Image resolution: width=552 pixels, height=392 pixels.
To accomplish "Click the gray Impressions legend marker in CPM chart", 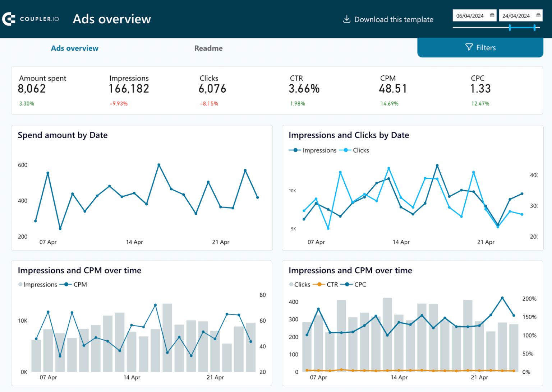I will tap(20, 284).
